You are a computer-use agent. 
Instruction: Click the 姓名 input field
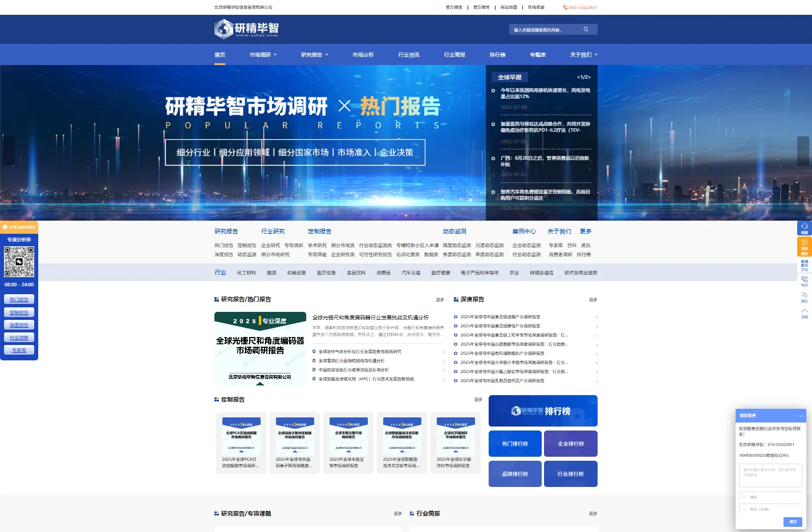(770, 497)
